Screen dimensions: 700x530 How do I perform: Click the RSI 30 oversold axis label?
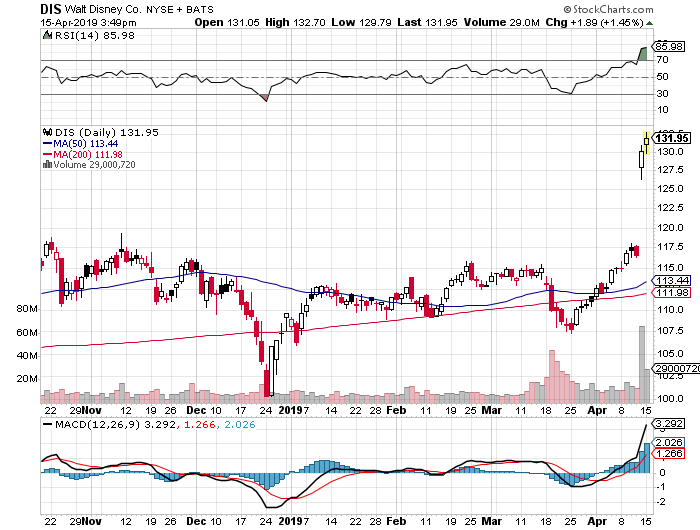point(662,94)
